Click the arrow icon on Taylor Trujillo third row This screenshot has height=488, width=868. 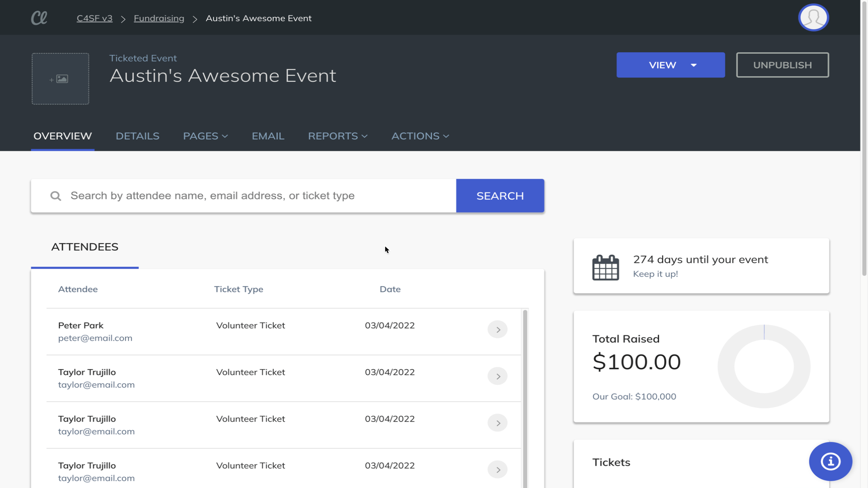tap(497, 470)
